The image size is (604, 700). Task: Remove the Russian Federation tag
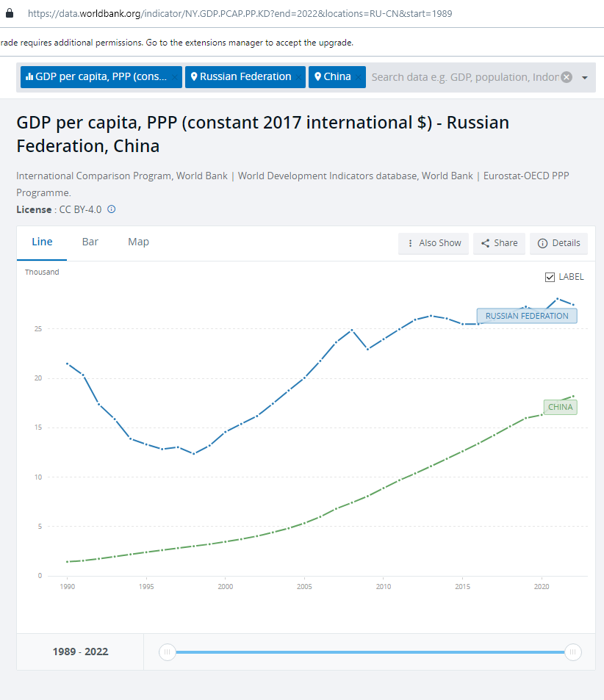click(298, 77)
